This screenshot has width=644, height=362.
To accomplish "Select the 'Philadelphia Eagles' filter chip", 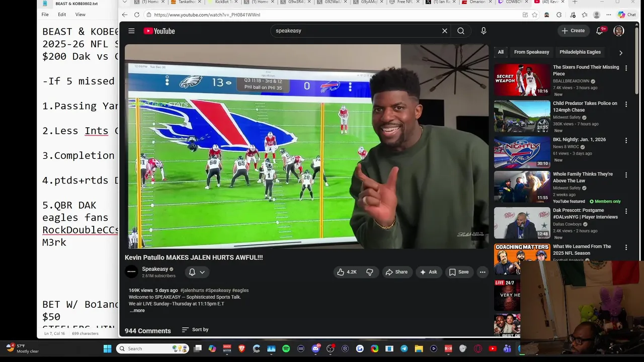I will 580,52.
